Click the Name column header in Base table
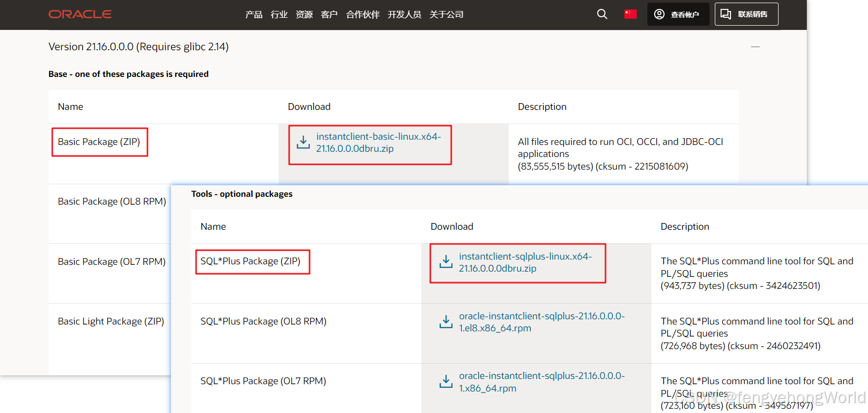This screenshot has height=413, width=868. (71, 107)
